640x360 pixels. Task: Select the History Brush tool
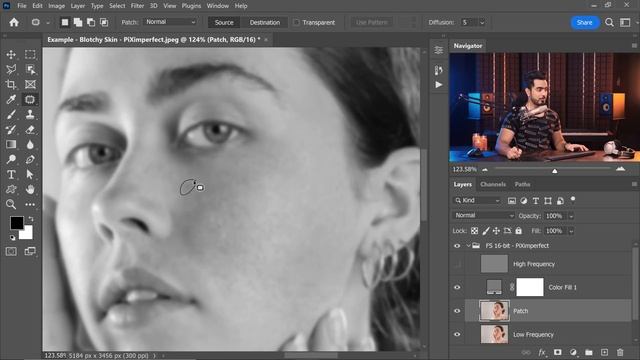pos(11,130)
